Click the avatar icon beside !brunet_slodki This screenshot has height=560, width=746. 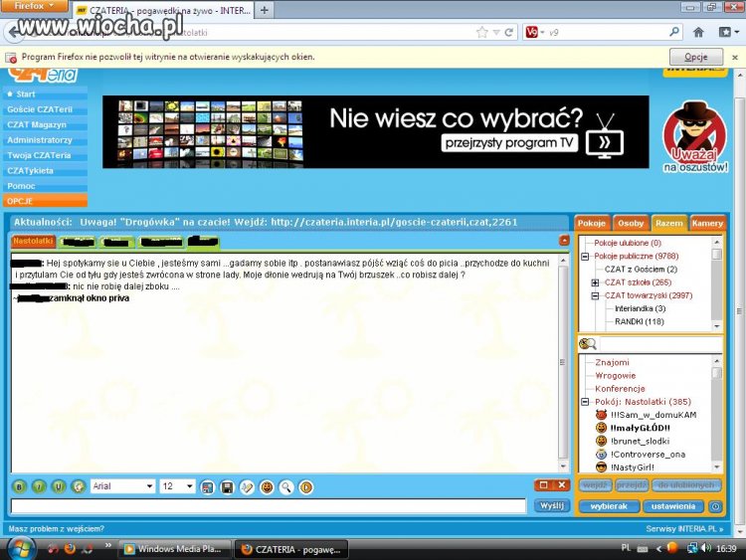(x=602, y=441)
